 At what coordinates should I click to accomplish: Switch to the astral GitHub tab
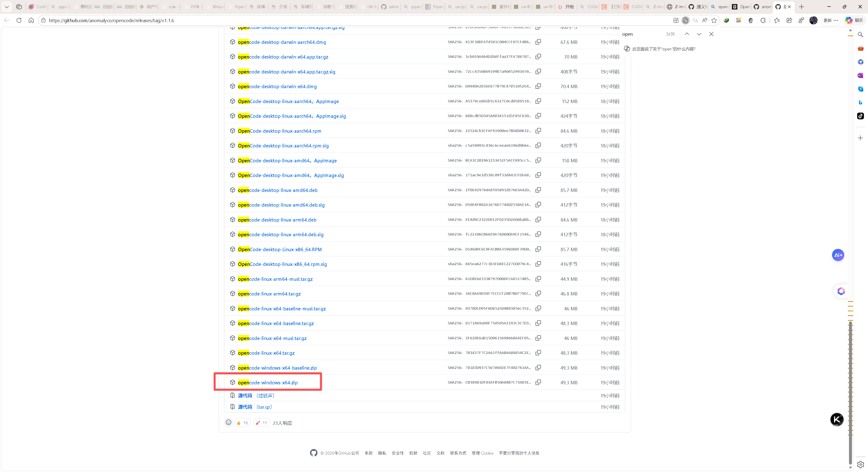point(390,7)
